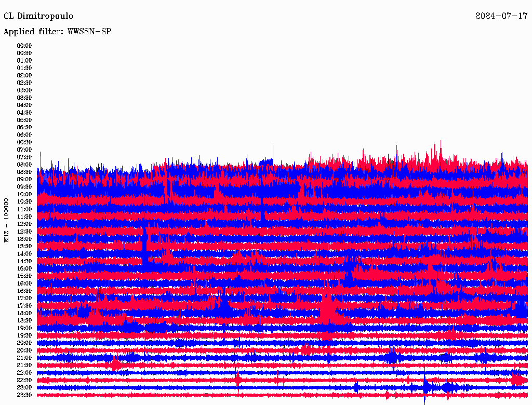This screenshot has height=405, width=532.
Task: Select the 15:30 time label
Action: (x=24, y=276)
